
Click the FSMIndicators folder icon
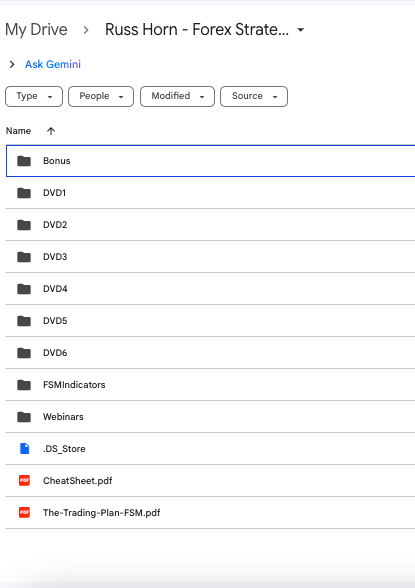point(24,385)
